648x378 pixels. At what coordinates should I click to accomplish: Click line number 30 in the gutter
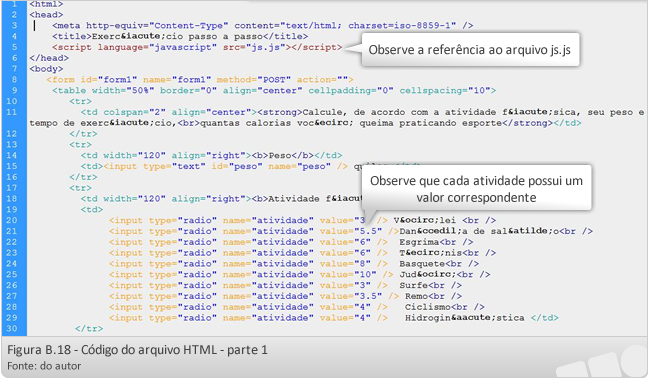tap(12, 328)
